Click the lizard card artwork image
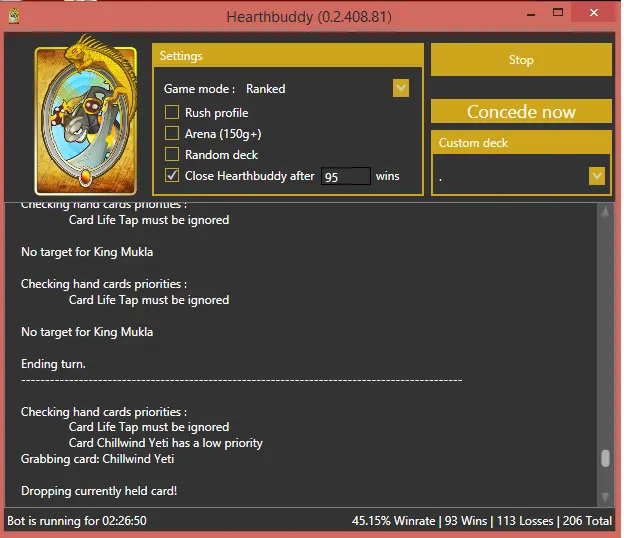The width and height of the screenshot is (624, 538). click(x=86, y=115)
